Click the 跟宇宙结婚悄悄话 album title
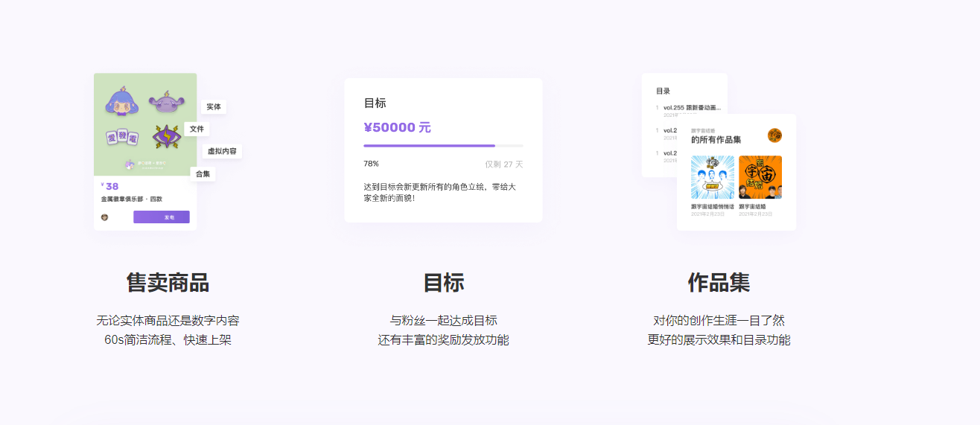Viewport: 980px width, 425px height. tap(713, 206)
